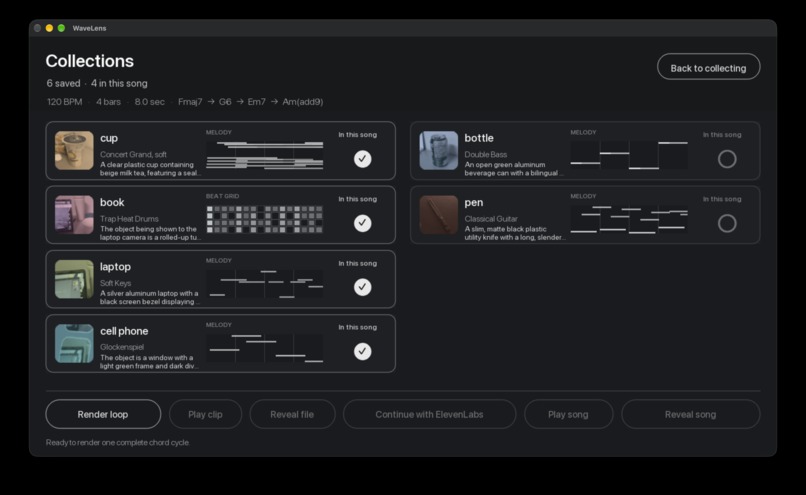The image size is (806, 495).
Task: Select the 'pen' title text
Action: click(473, 203)
